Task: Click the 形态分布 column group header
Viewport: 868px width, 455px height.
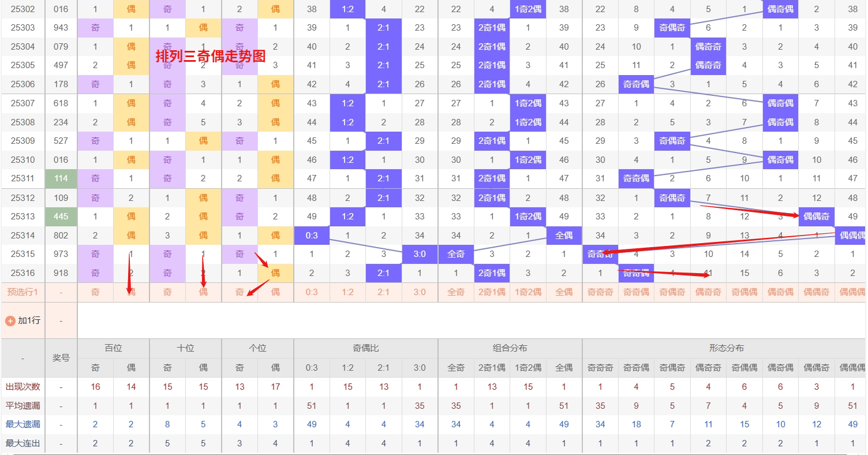Action: coord(726,348)
